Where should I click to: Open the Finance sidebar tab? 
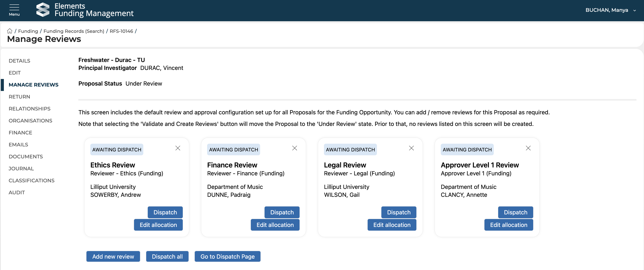coord(20,133)
